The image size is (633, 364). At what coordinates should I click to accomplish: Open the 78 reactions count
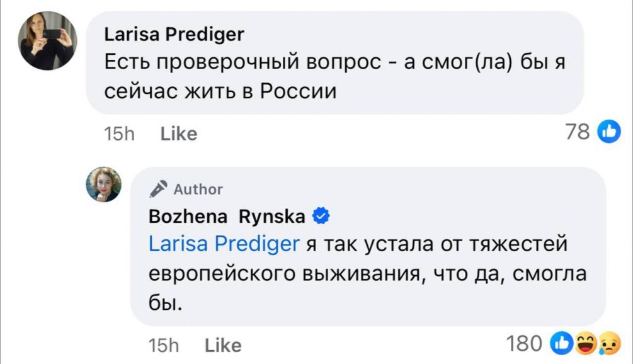coord(578,132)
